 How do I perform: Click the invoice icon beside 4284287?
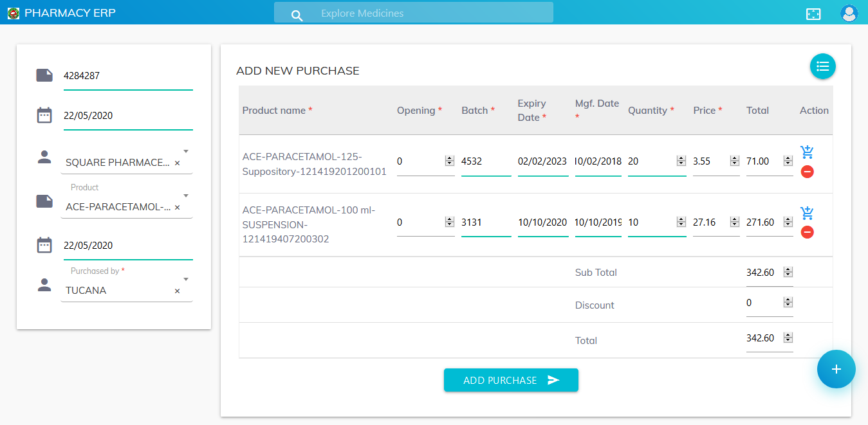(44, 75)
